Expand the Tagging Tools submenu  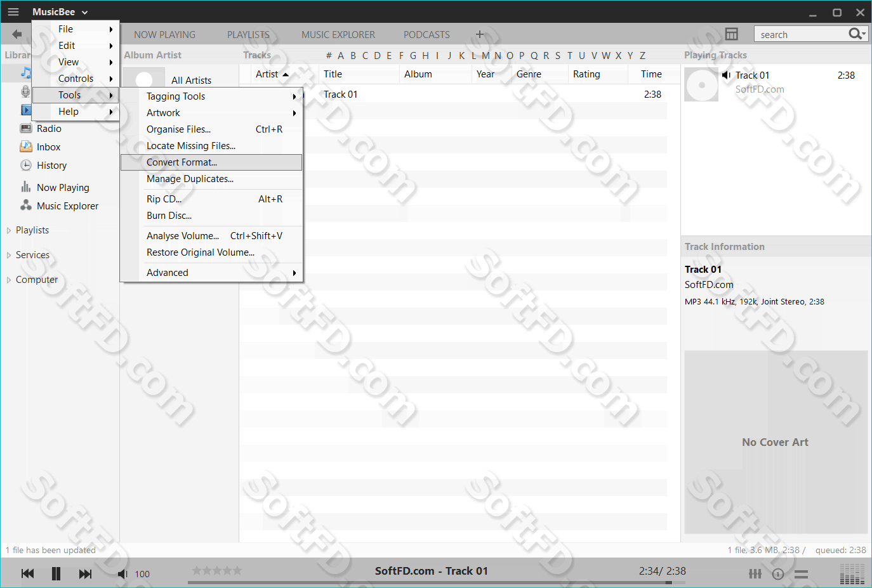211,96
